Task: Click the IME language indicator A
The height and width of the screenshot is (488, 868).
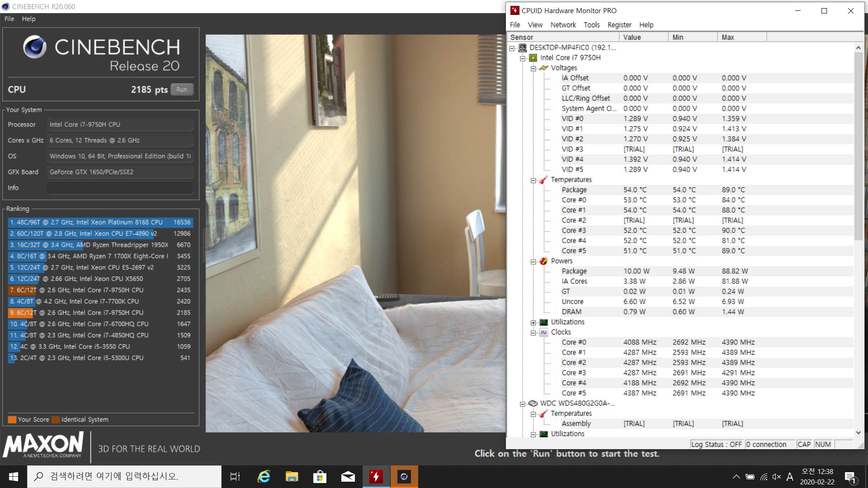Action: [x=790, y=477]
